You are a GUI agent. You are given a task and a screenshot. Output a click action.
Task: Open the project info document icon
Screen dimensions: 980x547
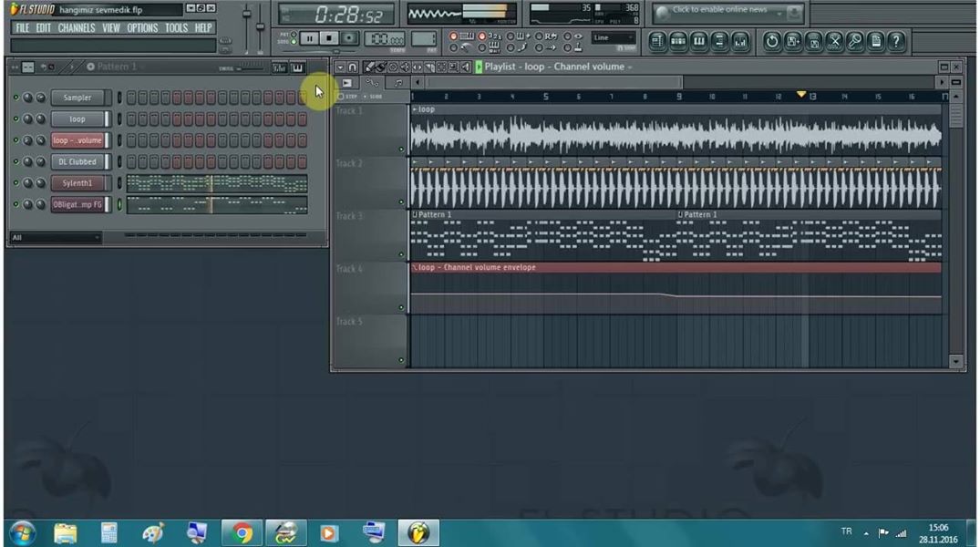point(876,42)
